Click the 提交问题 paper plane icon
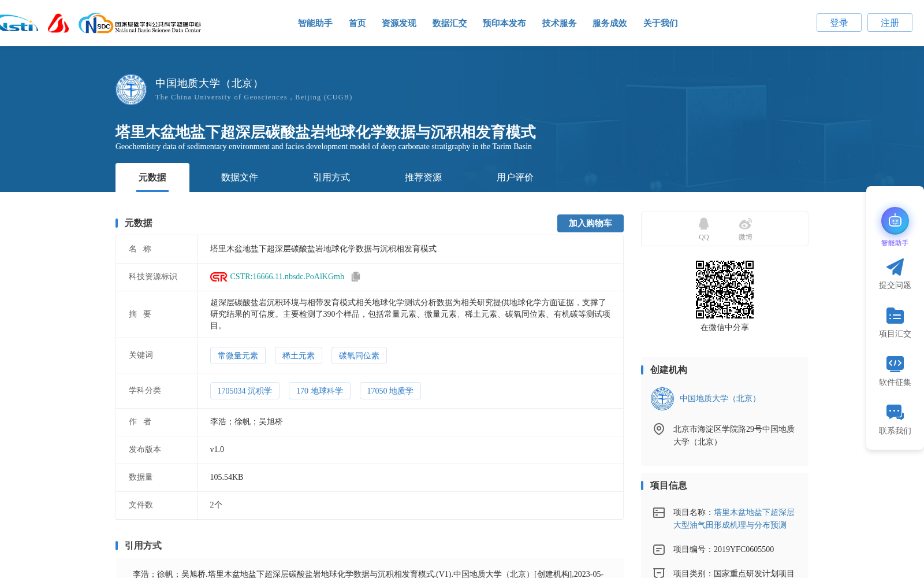The height and width of the screenshot is (578, 924). coord(895,267)
